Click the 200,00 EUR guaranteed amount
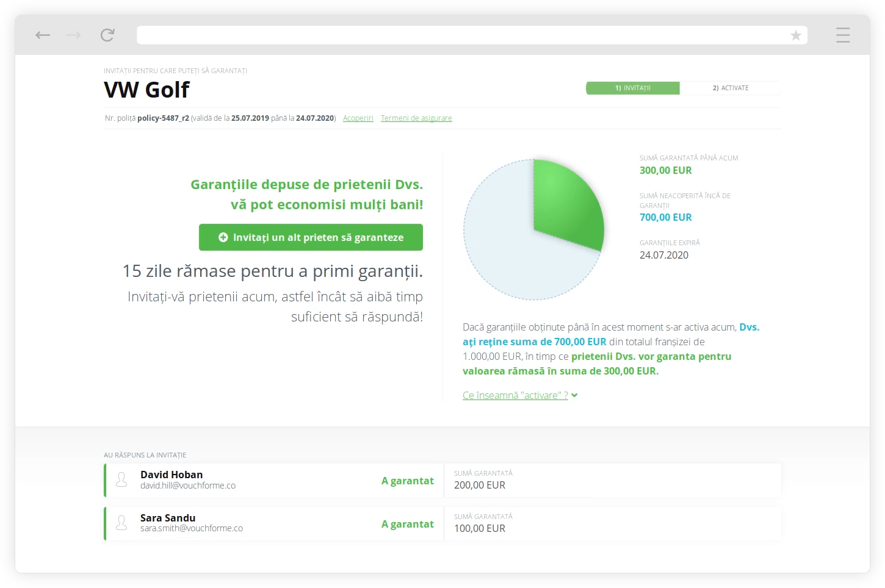Screen dimensions: 885x588 pos(480,485)
